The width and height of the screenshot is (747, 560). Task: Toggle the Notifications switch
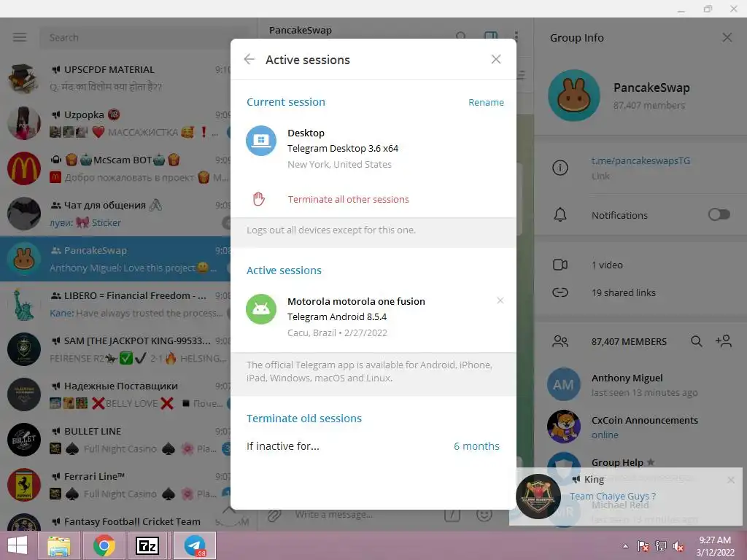(x=719, y=215)
